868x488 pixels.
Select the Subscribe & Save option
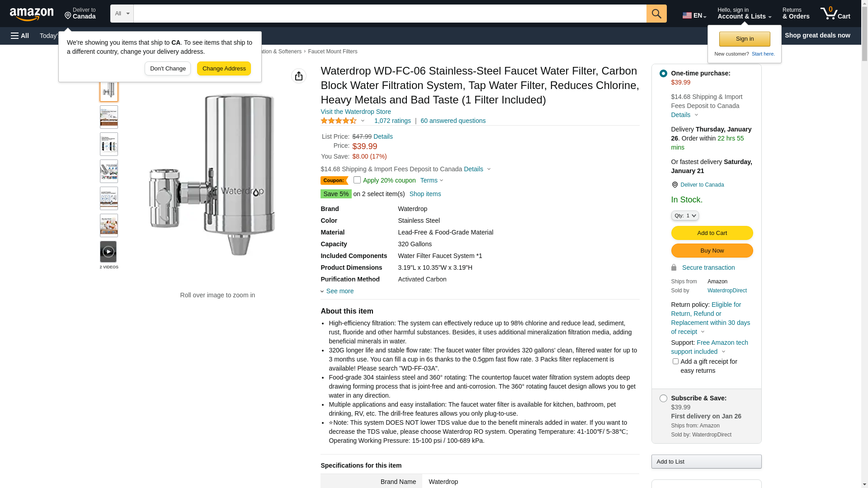pyautogui.click(x=663, y=398)
